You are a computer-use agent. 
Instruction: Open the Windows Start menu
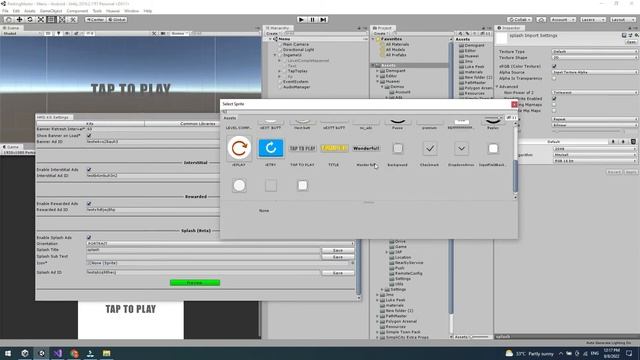8,353
